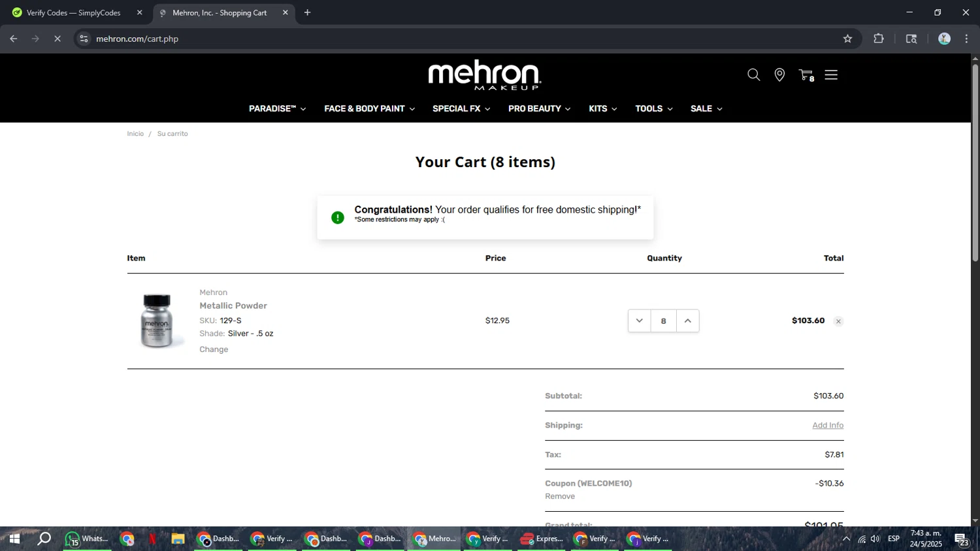Remove the WELCOME10 coupon

click(x=560, y=496)
